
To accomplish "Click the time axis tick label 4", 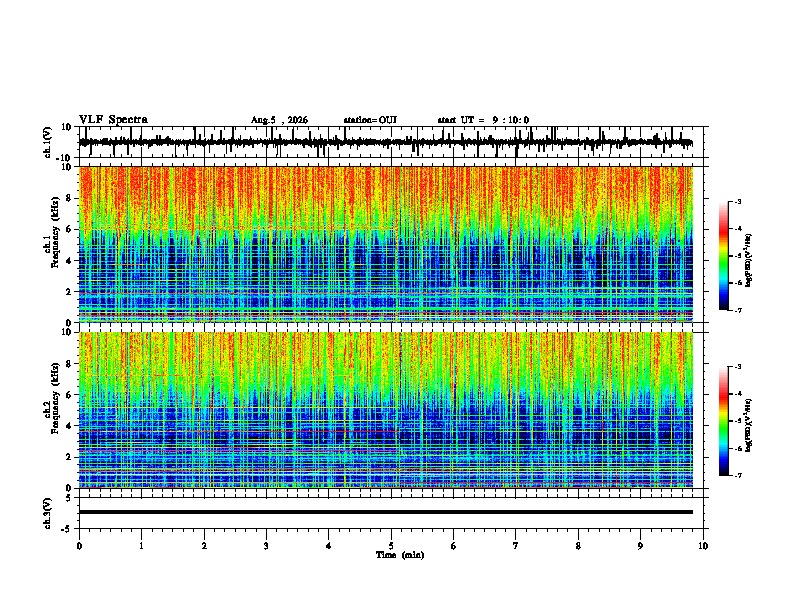I will pos(329,546).
